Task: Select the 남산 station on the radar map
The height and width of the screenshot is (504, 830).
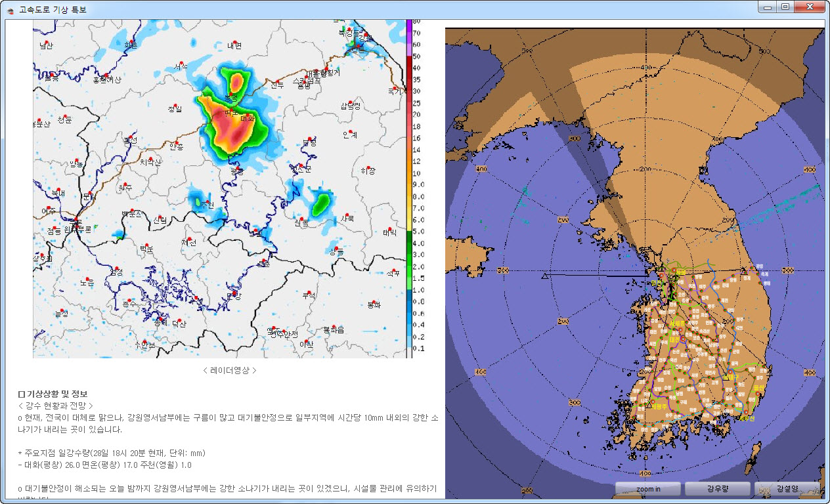Action: 46,46
